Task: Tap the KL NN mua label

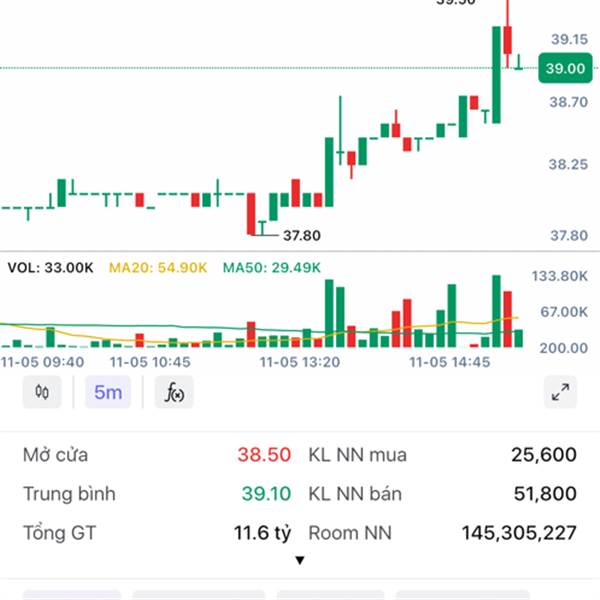Action: (357, 455)
